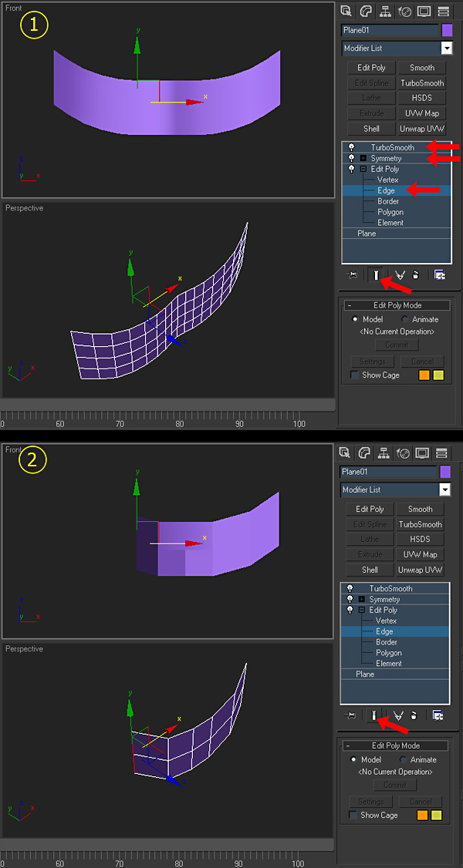Open Modifier List dropdown in upper screenshot

click(x=447, y=48)
